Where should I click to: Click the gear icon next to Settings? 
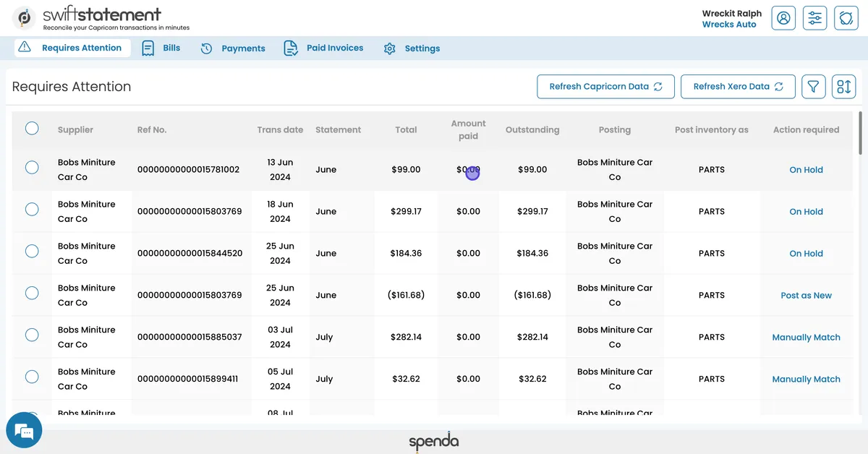[389, 48]
